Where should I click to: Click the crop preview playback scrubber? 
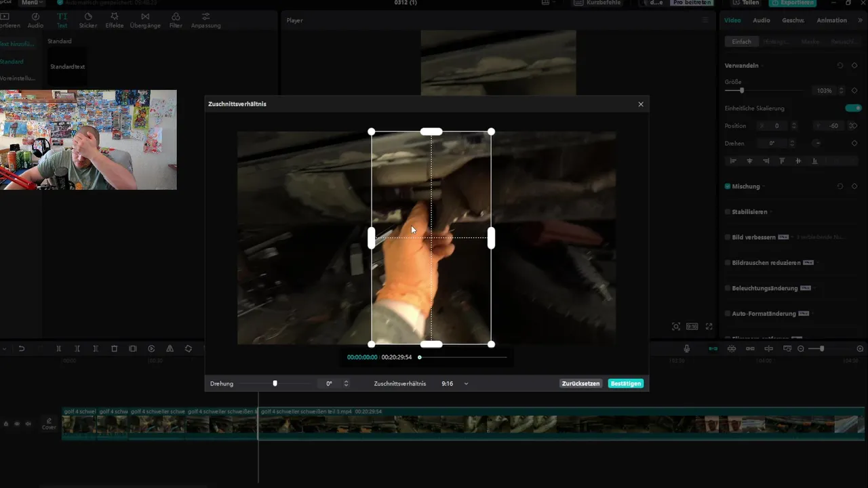coord(420,357)
